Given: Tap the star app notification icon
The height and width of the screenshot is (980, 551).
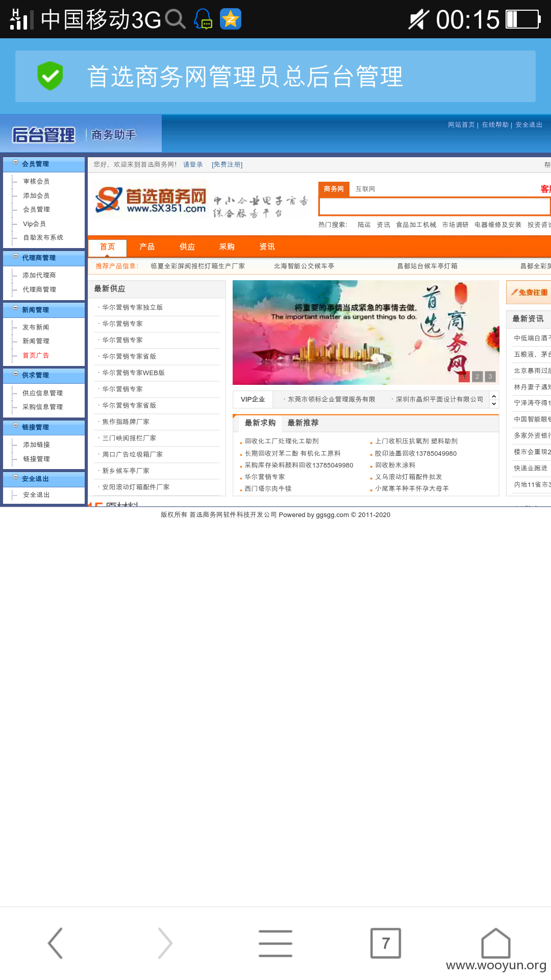Looking at the screenshot, I should click(x=231, y=19).
